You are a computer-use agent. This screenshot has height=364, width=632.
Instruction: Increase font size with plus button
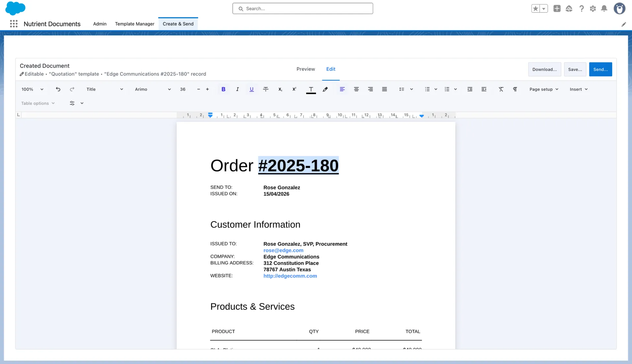(207, 89)
